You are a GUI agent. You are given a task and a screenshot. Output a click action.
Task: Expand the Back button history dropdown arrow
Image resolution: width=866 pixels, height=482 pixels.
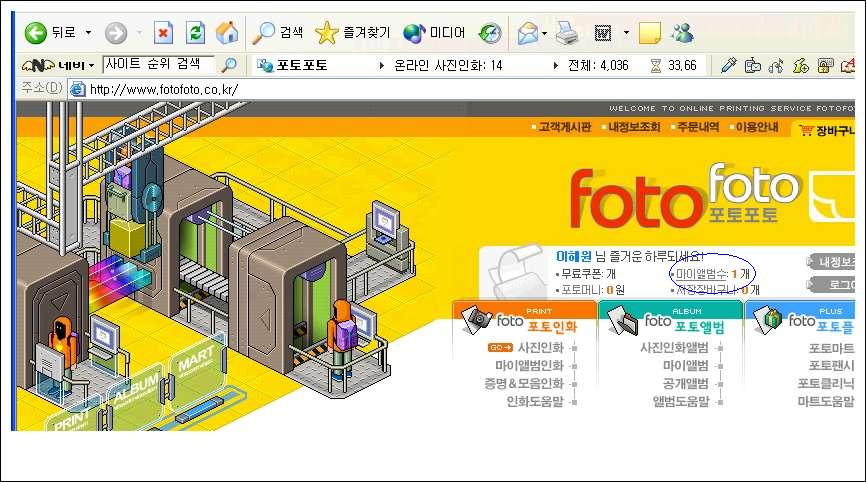88,33
